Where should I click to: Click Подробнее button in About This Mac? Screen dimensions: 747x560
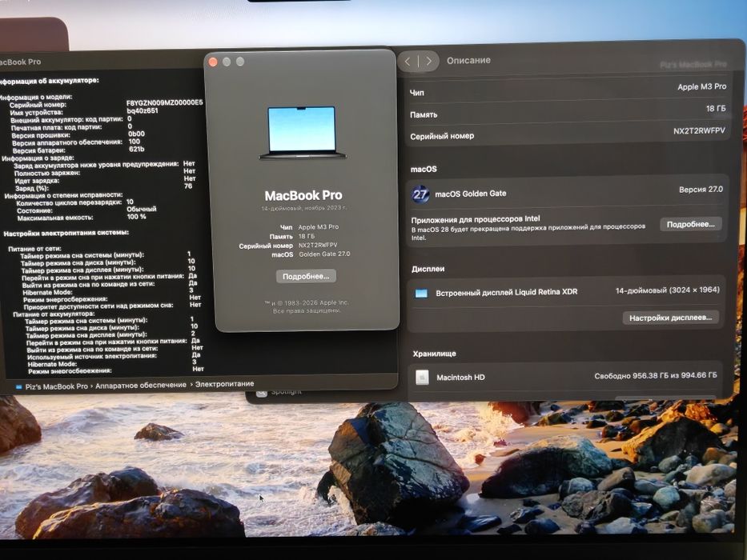306,276
